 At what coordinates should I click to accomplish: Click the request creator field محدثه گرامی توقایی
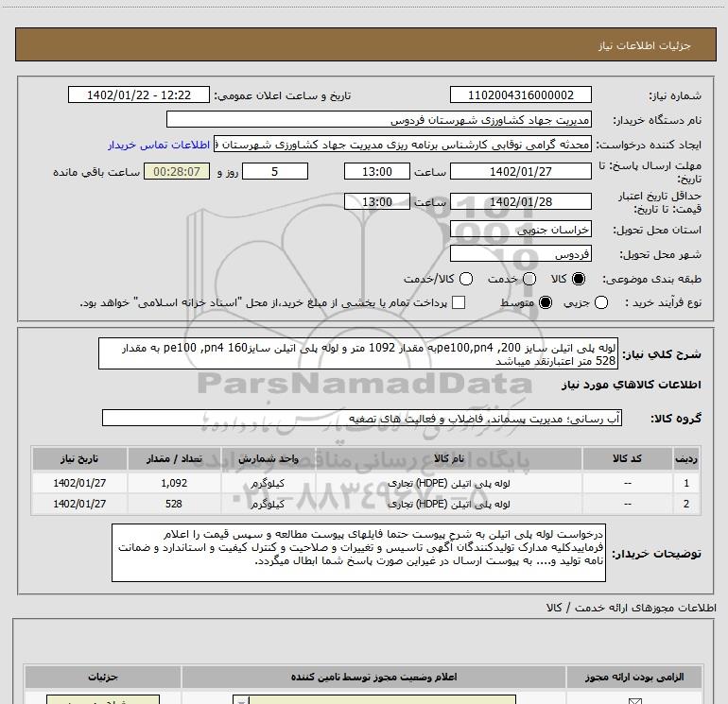point(402,145)
